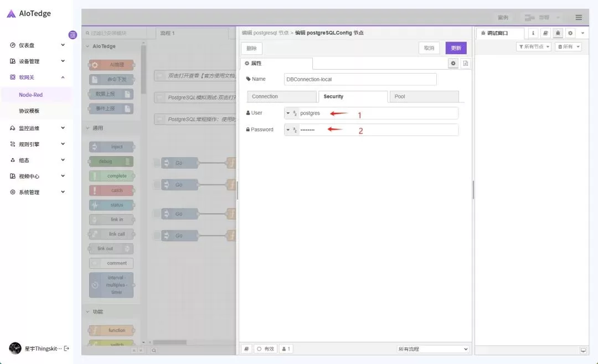Open node description document icon
Image resolution: width=598 pixels, height=364 pixels.
point(466,64)
